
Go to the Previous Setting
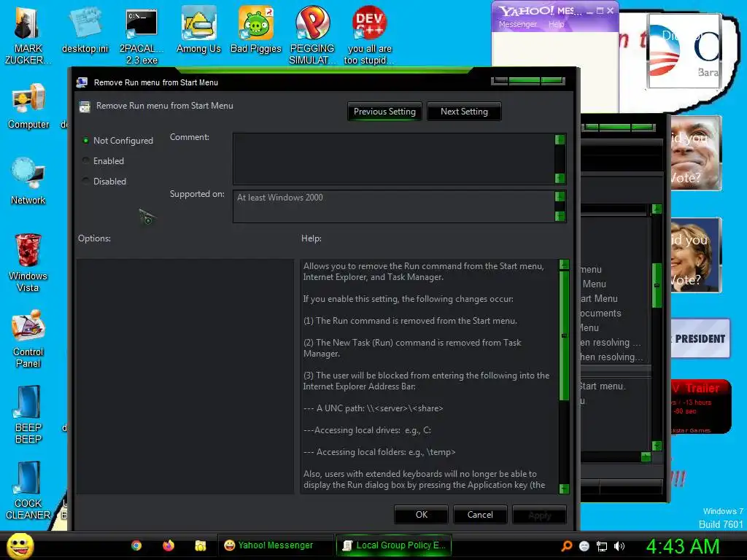(384, 112)
